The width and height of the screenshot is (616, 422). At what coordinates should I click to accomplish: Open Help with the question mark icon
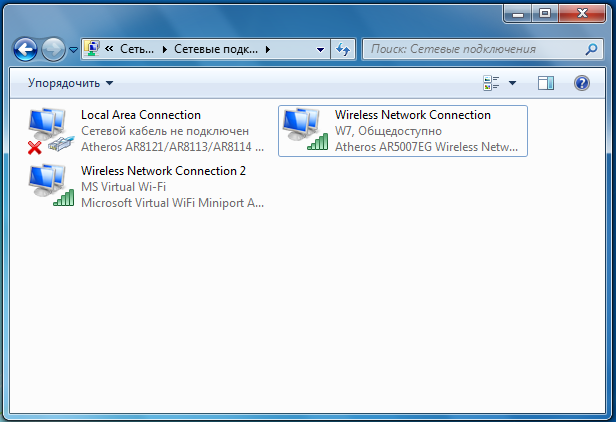(x=582, y=83)
